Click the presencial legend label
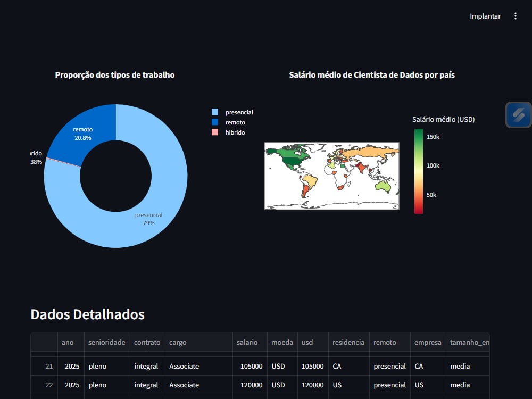532x399 pixels. pyautogui.click(x=239, y=112)
